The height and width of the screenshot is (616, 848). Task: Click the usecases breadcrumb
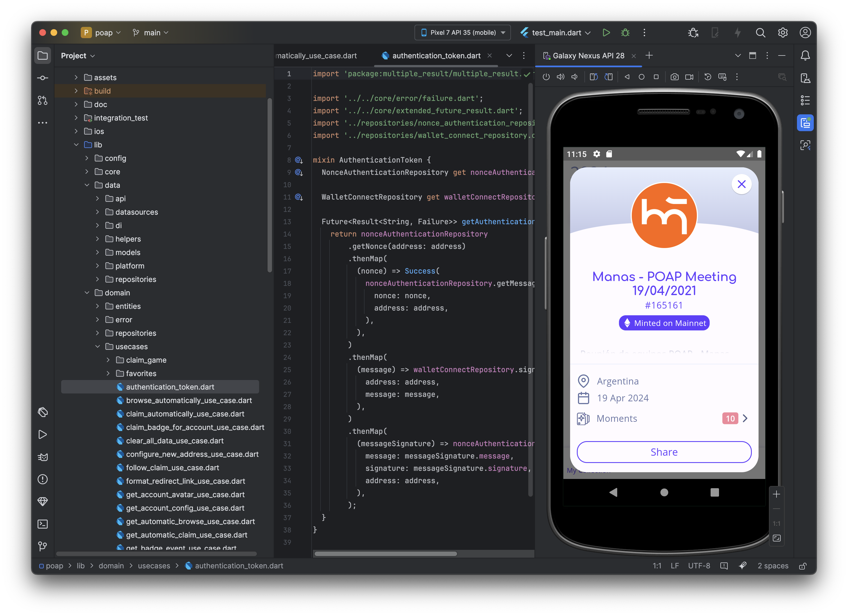(x=154, y=566)
